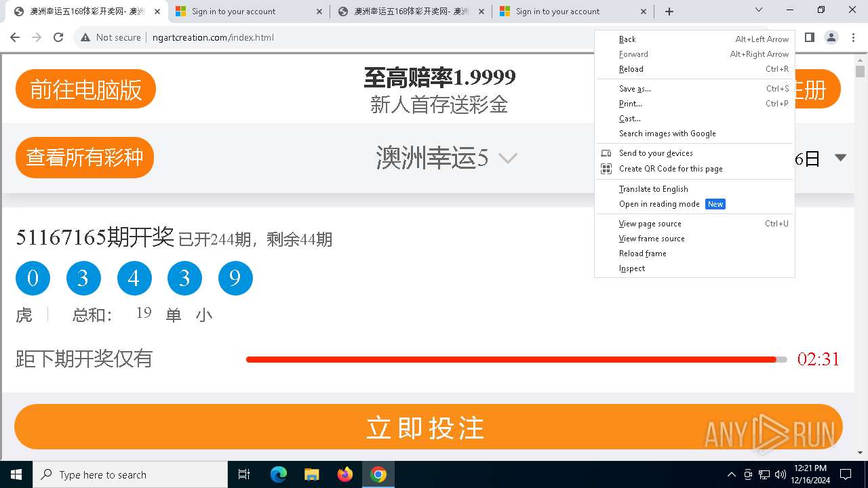868x488 pixels.
Task: Expand the 澳洲幸运5 lottery dropdown chevron
Action: pyautogui.click(x=508, y=159)
